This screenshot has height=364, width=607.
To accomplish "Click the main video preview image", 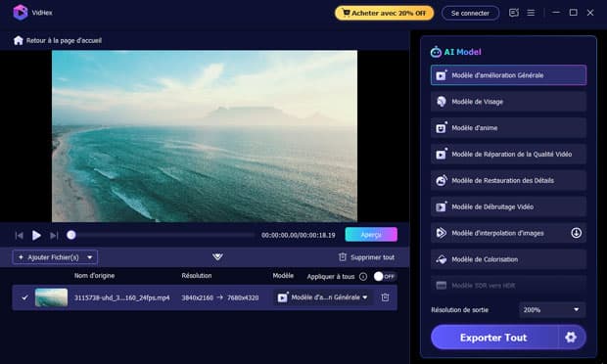I will (x=205, y=136).
